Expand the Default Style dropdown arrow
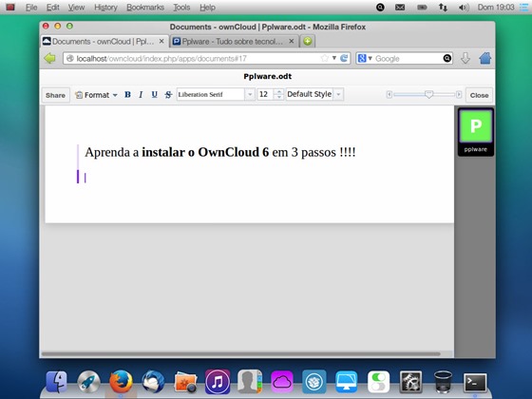The image size is (532, 399). (338, 94)
